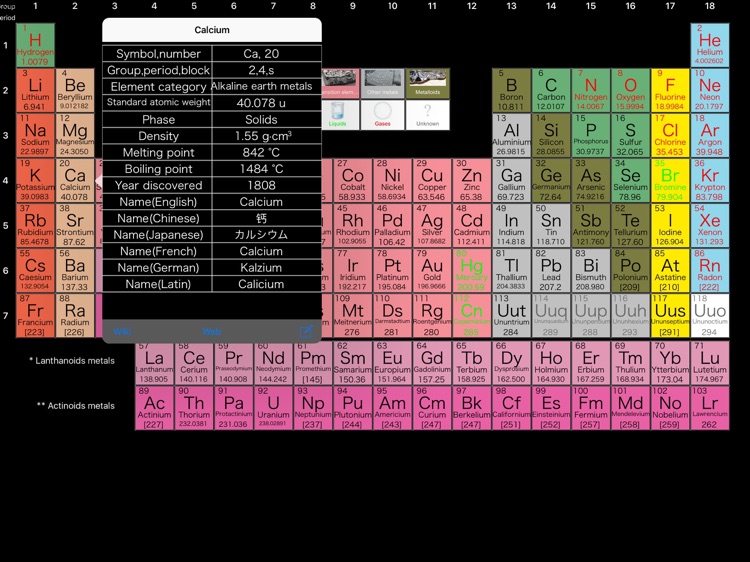Click the '1484 °C' boiling point value
750x562 pixels.
coord(261,169)
